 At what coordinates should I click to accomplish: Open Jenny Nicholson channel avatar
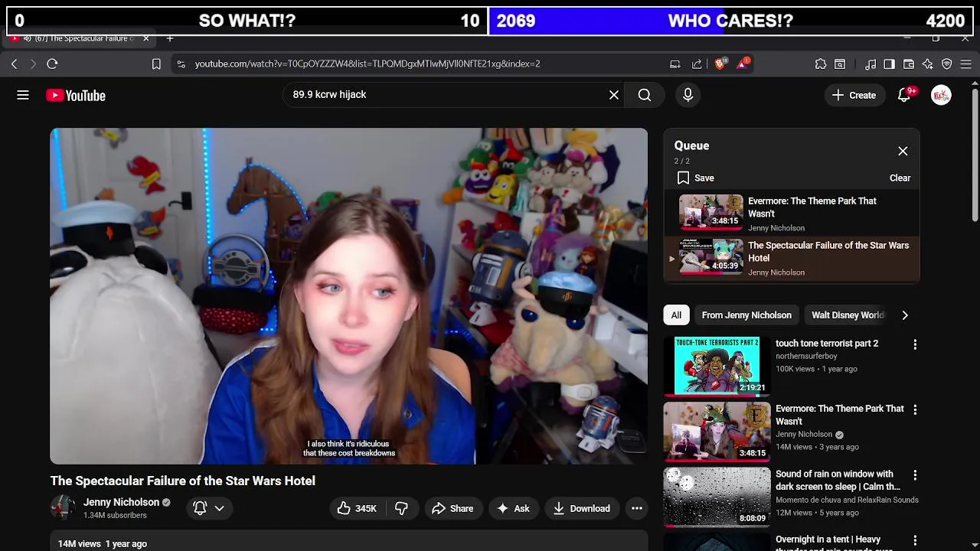pyautogui.click(x=63, y=508)
